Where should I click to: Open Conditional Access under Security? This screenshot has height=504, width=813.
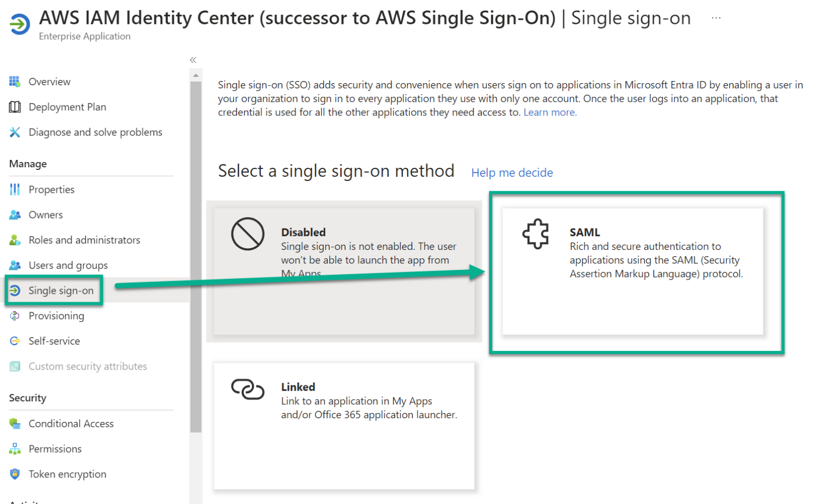point(71,423)
